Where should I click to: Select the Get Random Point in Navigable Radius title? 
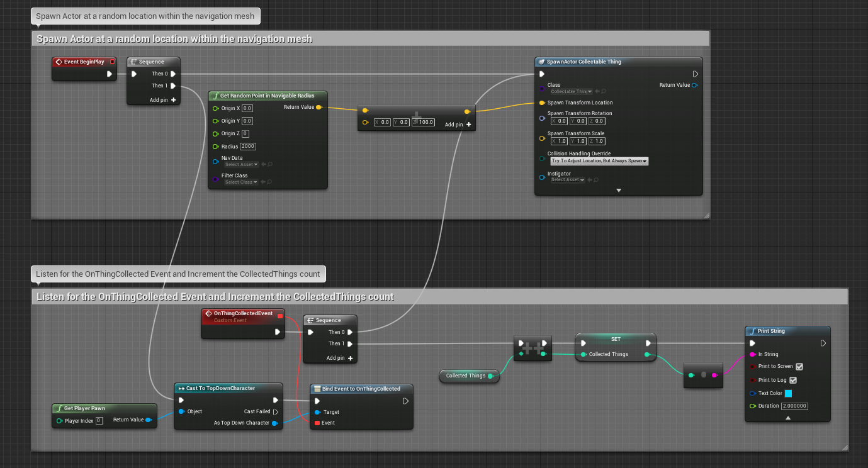(x=268, y=96)
